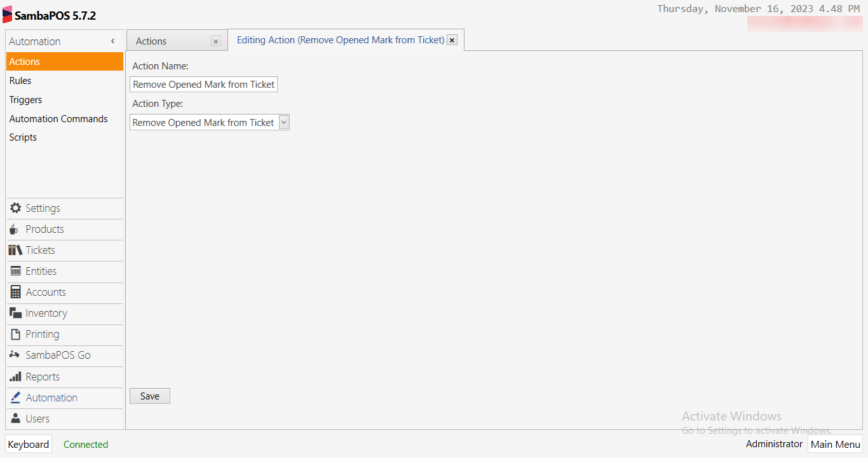
Task: Click inside the Action Name field
Action: 203,84
